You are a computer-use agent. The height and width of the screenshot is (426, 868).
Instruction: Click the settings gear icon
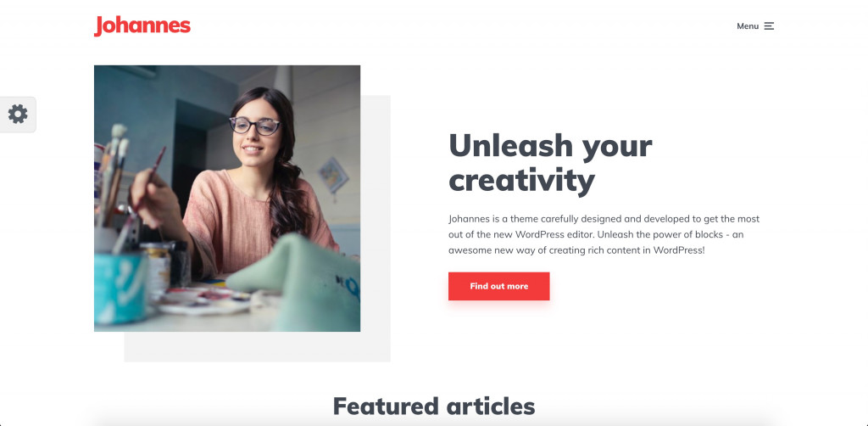[x=18, y=114]
